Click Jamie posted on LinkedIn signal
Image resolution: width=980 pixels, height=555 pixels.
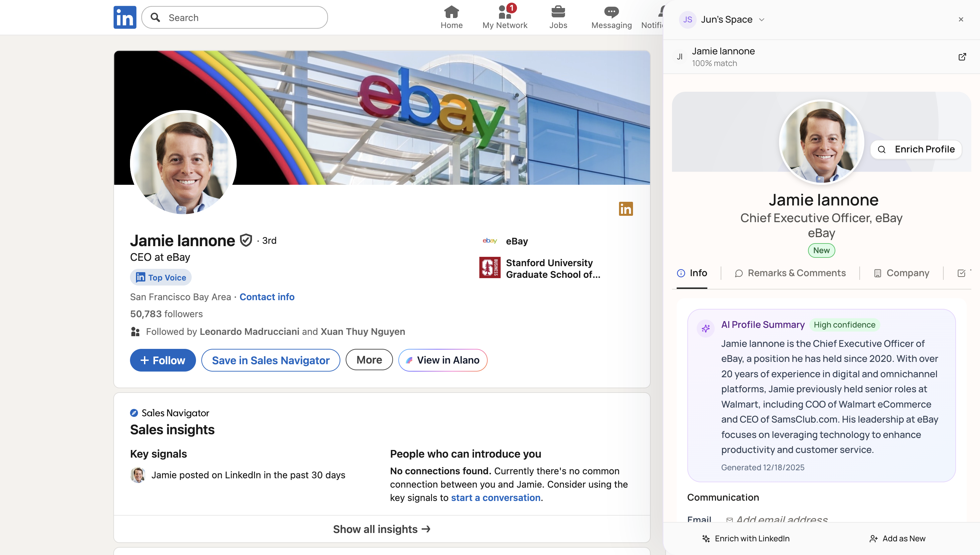tap(248, 475)
